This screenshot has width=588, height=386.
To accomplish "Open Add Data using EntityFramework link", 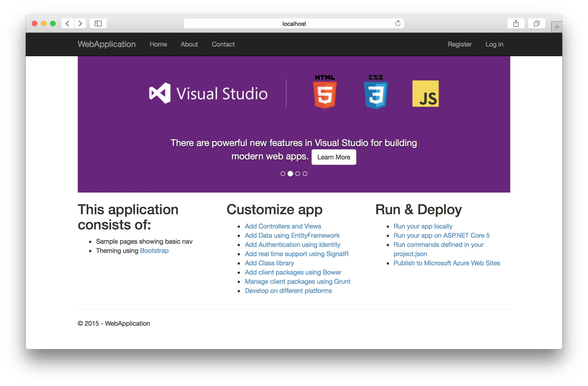I will point(292,235).
